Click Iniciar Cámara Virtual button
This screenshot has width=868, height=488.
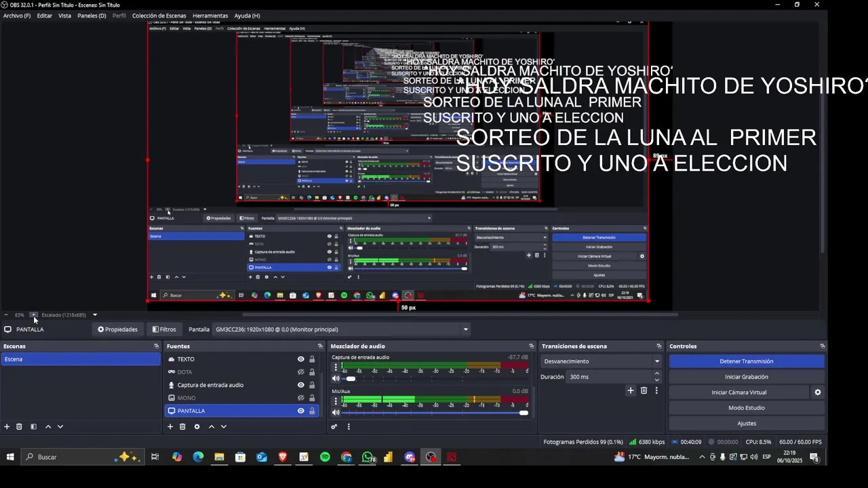[739, 392]
